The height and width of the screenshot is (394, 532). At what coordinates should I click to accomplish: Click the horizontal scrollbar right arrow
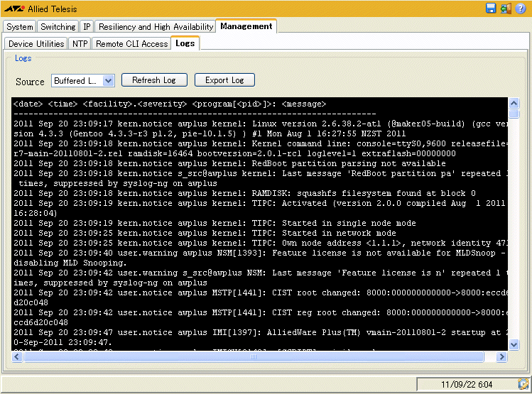coord(501,356)
